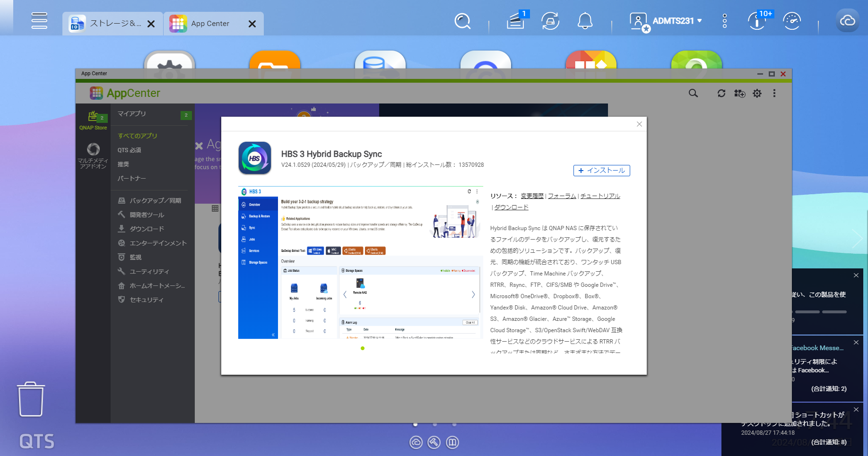Select the QNAP Store sidebar icon
This screenshot has width=868, height=456.
(93, 120)
